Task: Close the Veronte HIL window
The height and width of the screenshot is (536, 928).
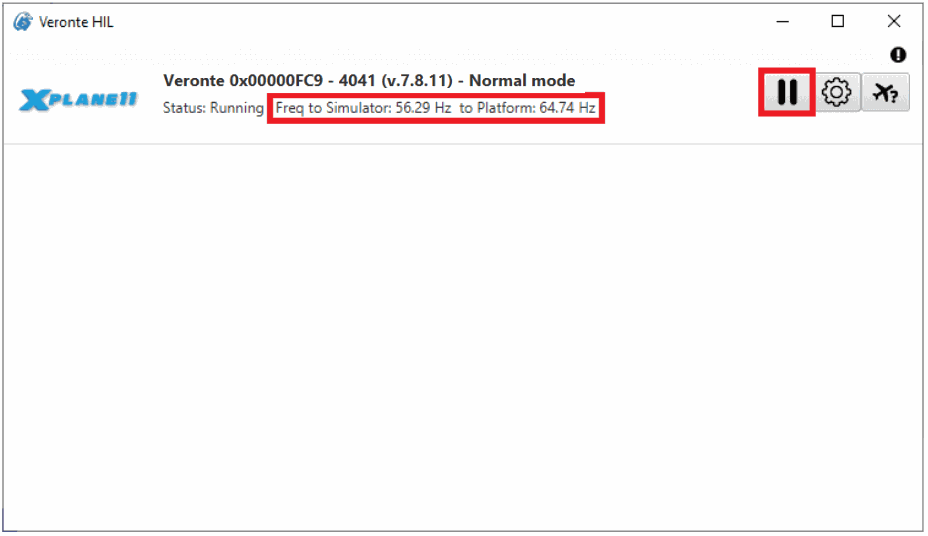Action: tap(894, 22)
